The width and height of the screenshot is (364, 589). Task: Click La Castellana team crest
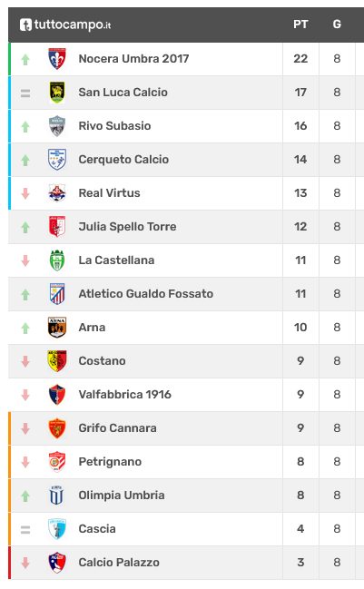click(x=57, y=260)
